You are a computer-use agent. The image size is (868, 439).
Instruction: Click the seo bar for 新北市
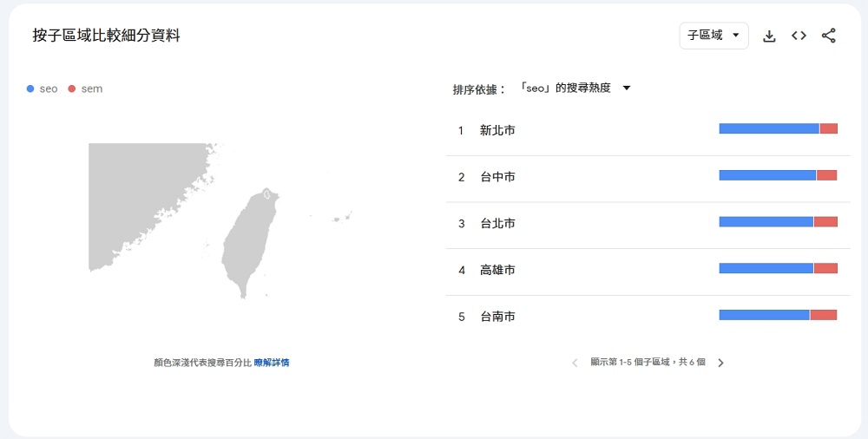(769, 128)
